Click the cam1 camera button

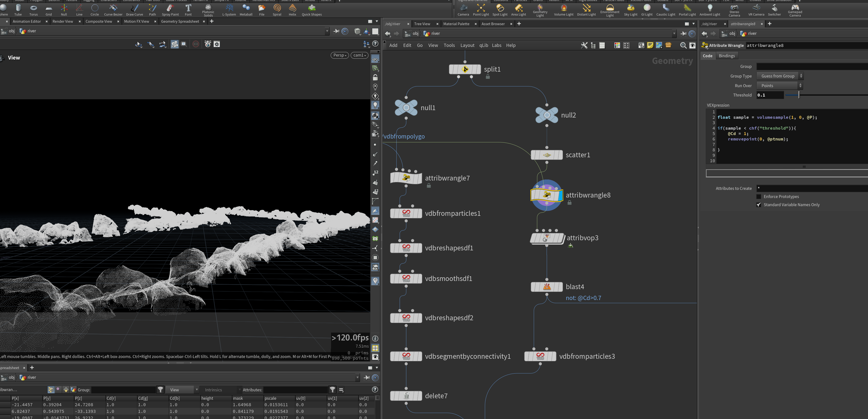tap(359, 55)
